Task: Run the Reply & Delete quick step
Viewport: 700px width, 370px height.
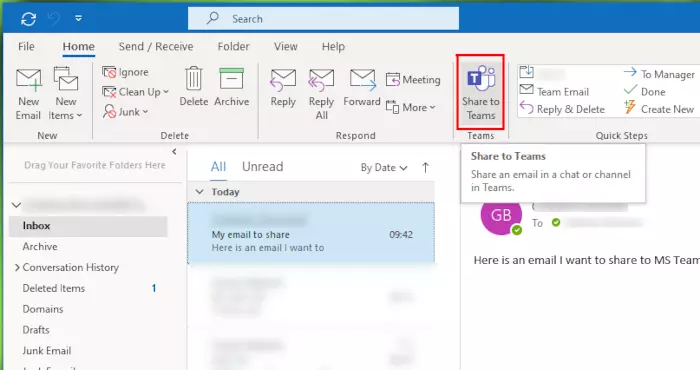Action: tap(562, 109)
